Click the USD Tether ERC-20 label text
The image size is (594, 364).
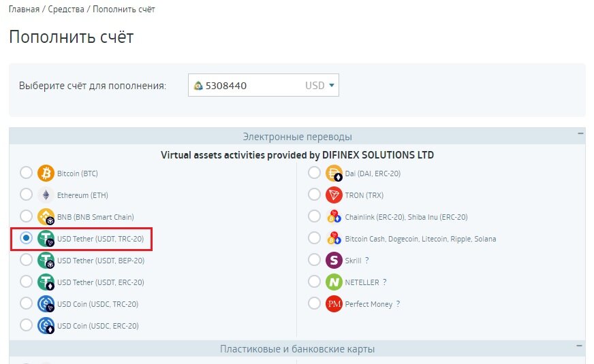tap(101, 282)
